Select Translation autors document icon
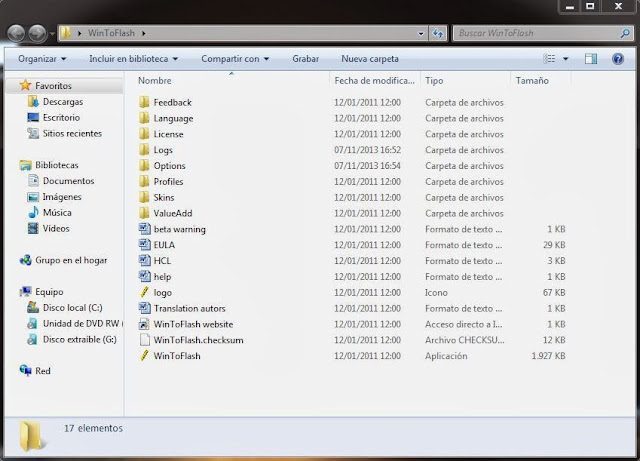Viewport: 640px width, 461px height. coord(144,308)
